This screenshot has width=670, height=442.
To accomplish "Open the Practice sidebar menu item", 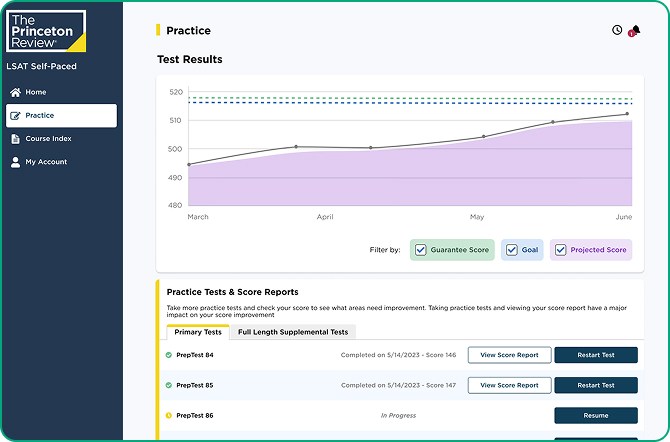I will tap(60, 116).
